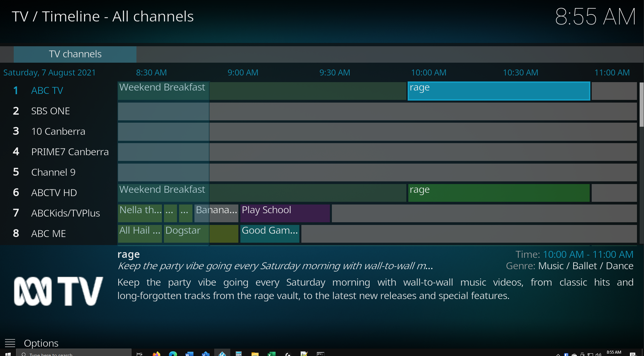Open Word from the Windows taskbar
Viewport: 644px width, 356px height.
coord(189,354)
